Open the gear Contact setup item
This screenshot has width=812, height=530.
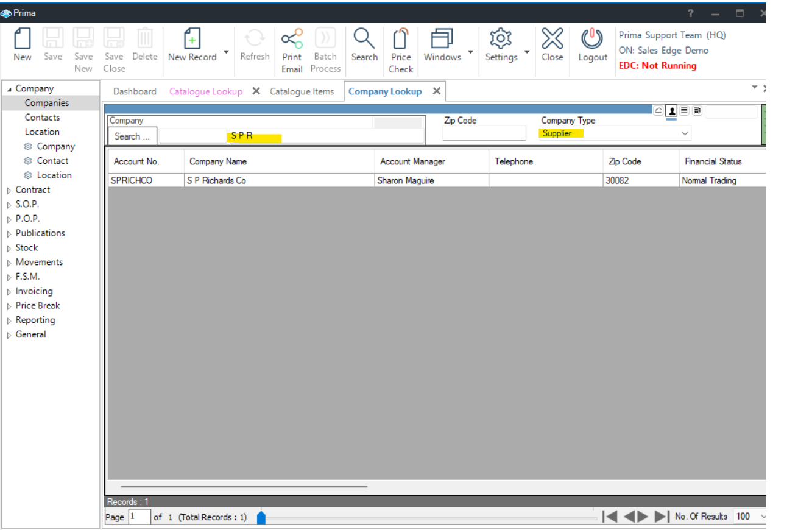(x=46, y=161)
